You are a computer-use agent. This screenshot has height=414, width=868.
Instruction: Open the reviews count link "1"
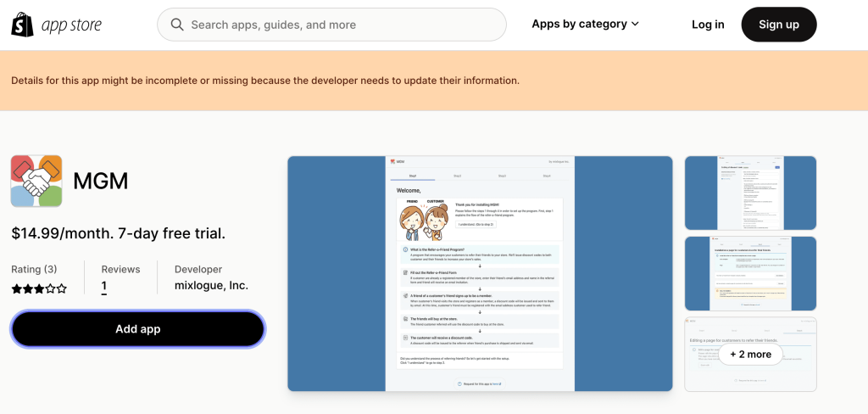pos(104,287)
